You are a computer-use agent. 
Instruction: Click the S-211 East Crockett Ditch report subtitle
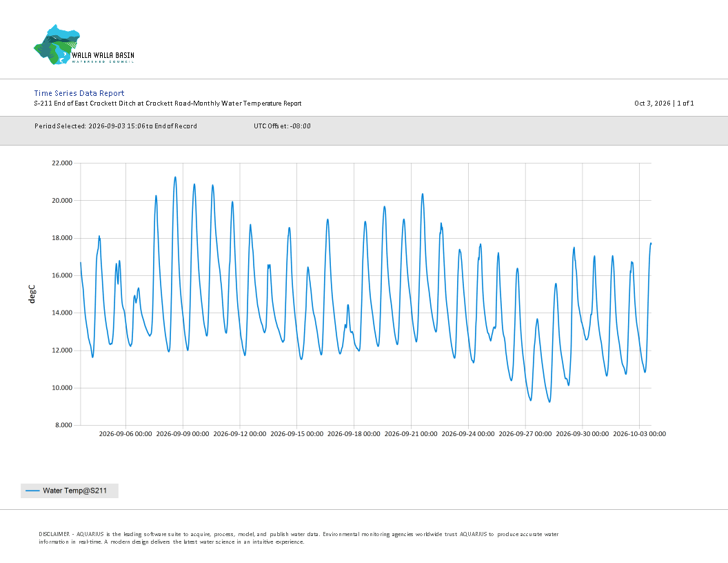click(x=168, y=103)
